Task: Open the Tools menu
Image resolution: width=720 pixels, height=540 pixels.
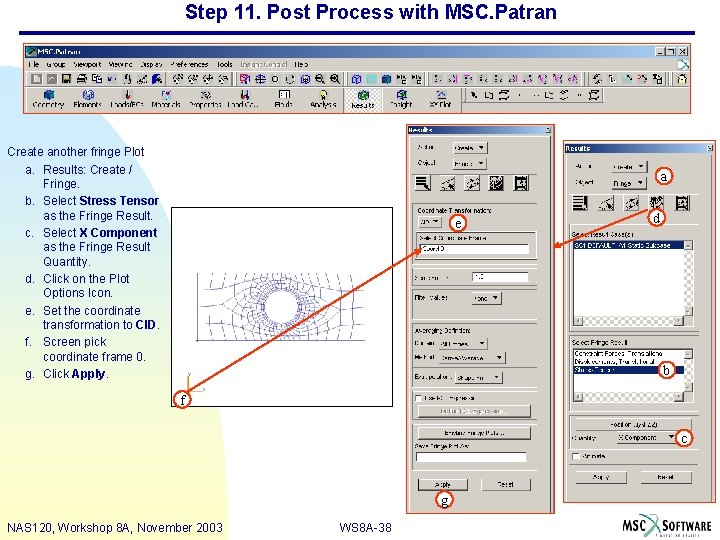Action: pyautogui.click(x=225, y=64)
